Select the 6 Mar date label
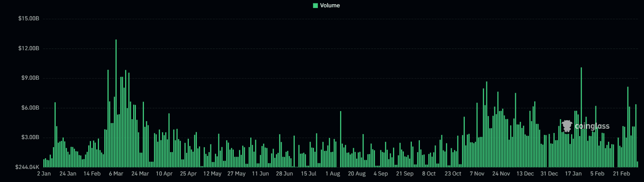Screen dimensions: 644x182 click(x=116, y=174)
